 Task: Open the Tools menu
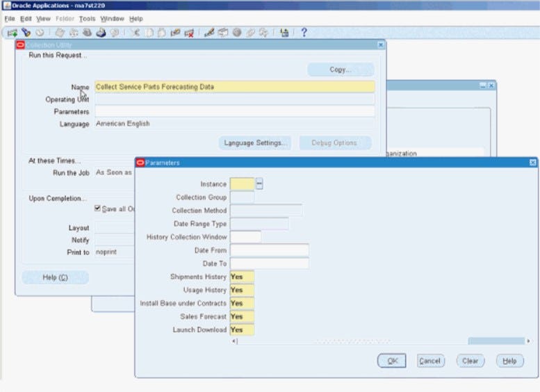pyautogui.click(x=87, y=19)
